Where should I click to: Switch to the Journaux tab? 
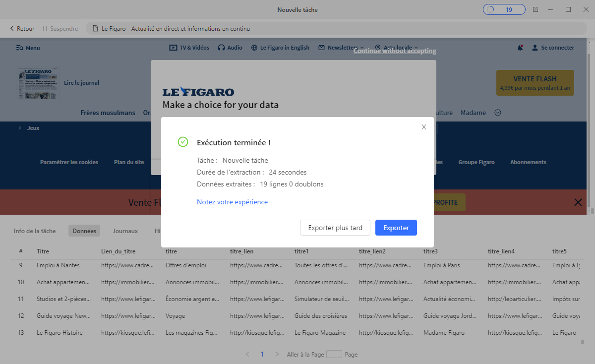[x=125, y=231]
